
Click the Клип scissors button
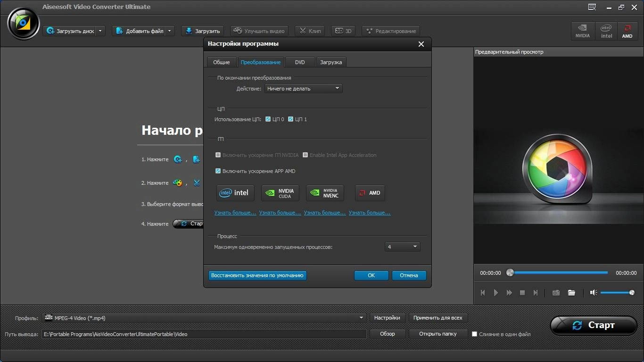pyautogui.click(x=310, y=31)
